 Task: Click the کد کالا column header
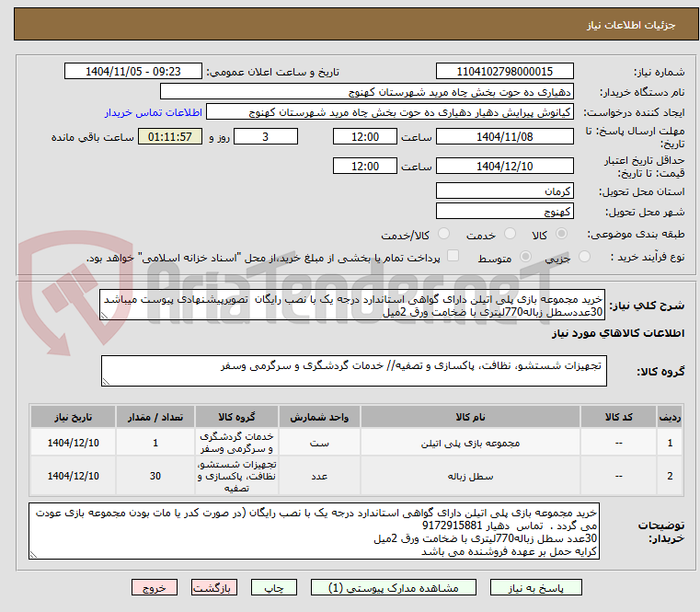[x=618, y=417]
